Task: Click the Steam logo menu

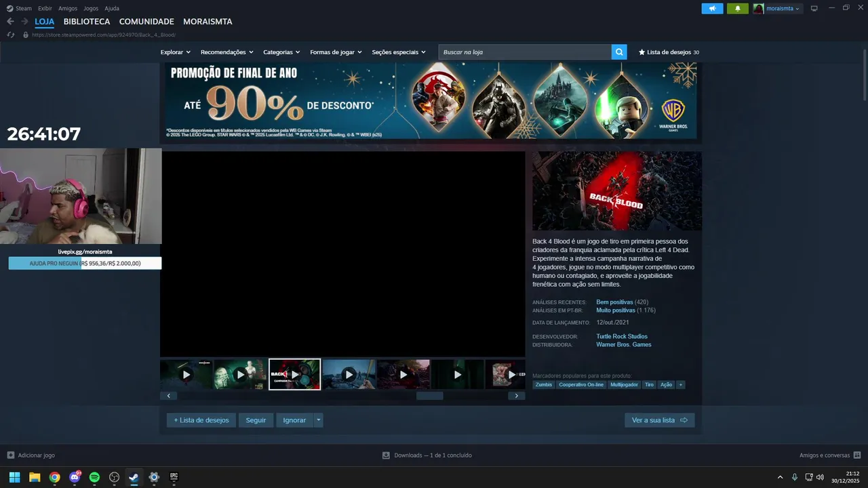Action: (19, 8)
